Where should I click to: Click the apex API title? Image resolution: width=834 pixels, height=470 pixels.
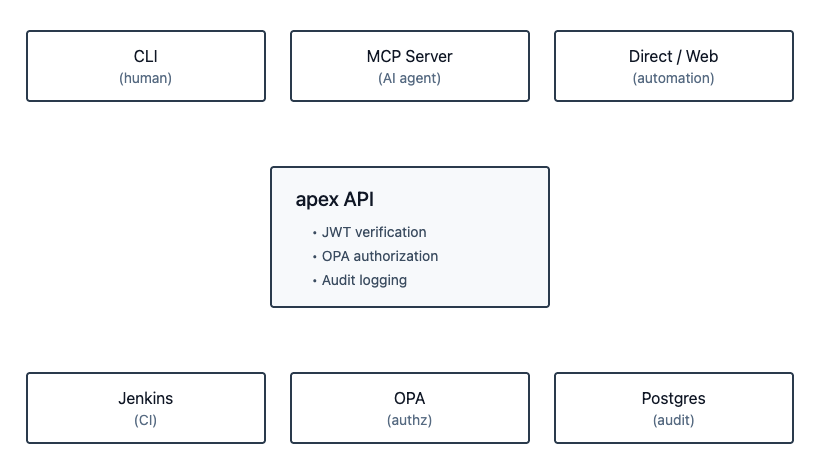[335, 199]
